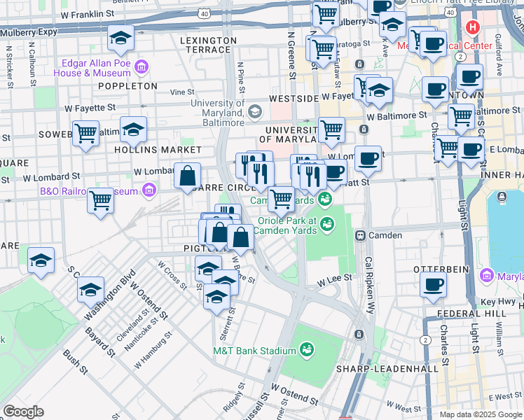Click the University of Maryland, Baltimore label
The width and height of the screenshot is (524, 420).
[x=218, y=113]
